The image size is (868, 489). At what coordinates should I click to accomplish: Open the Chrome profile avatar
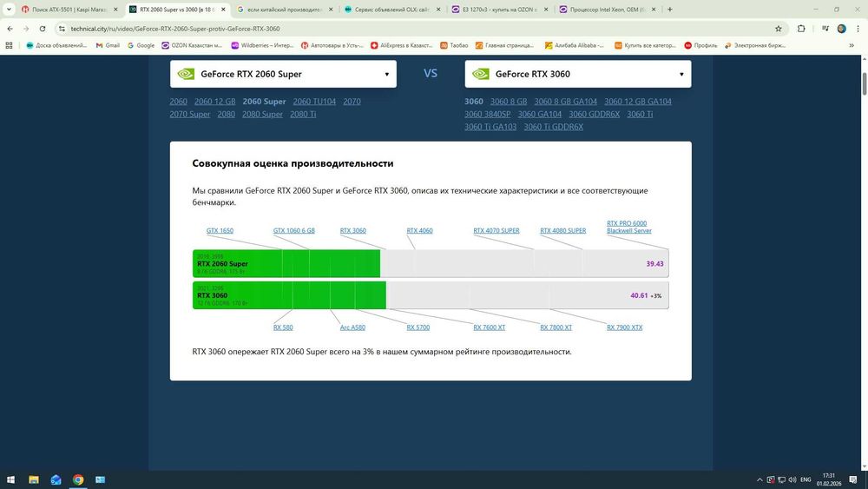click(841, 29)
